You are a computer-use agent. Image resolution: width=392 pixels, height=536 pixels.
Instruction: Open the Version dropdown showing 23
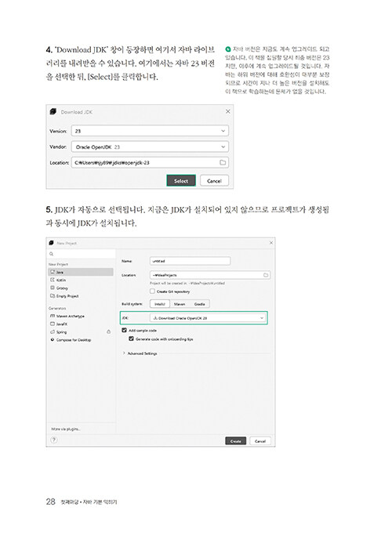coord(150,131)
